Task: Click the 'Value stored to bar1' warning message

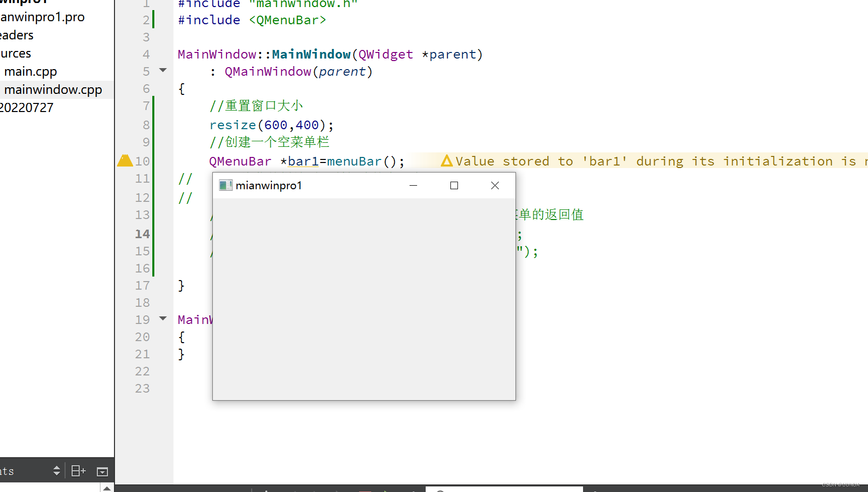Action: (x=661, y=161)
